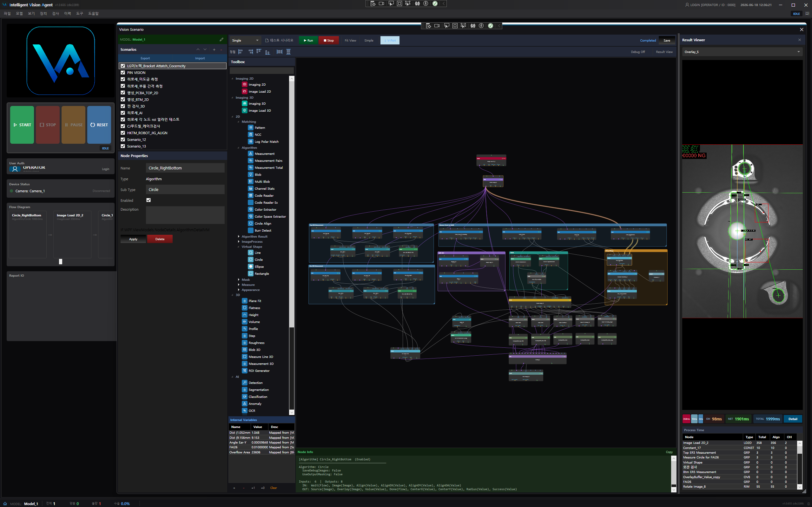Toggle the Enabled checkbox in Node Properties

click(x=149, y=200)
